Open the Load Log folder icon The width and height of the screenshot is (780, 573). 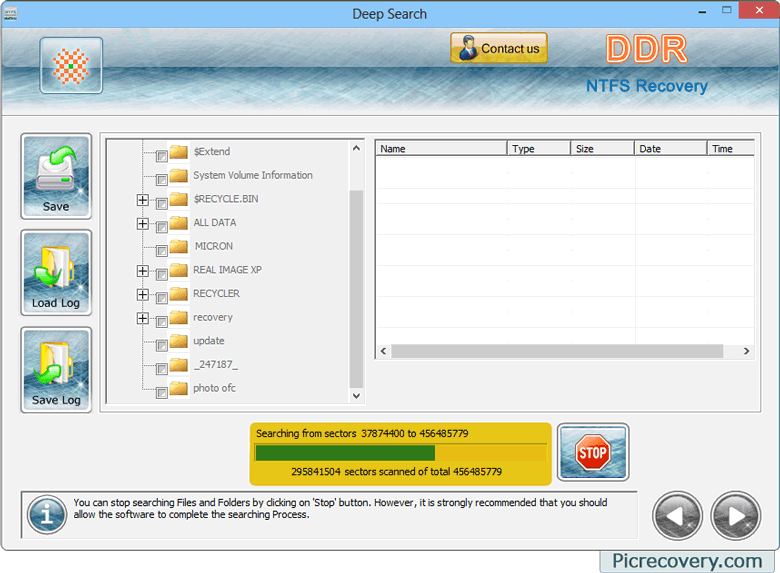pyautogui.click(x=56, y=273)
